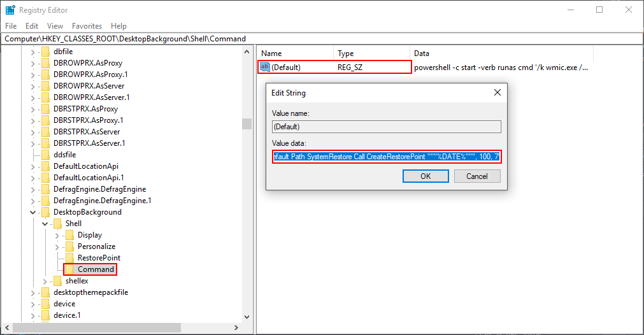The height and width of the screenshot is (335, 644).
Task: Select the ddsfile folder icon
Action: pyautogui.click(x=46, y=155)
